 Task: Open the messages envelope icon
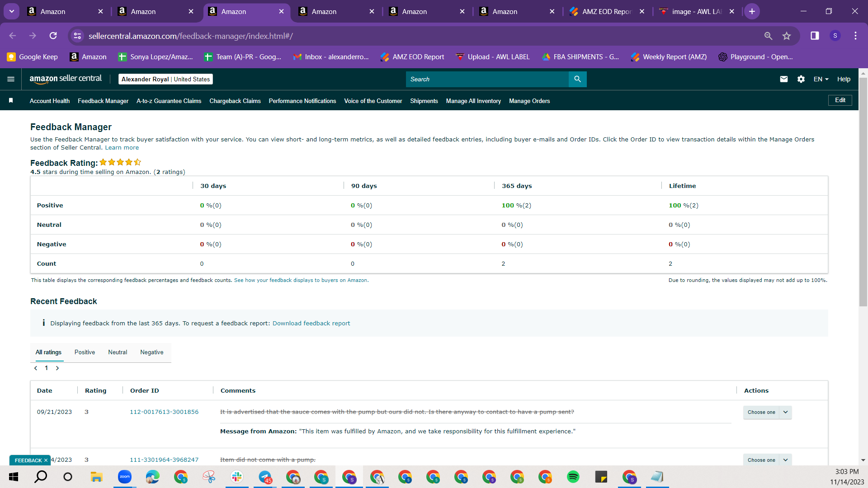[784, 79]
